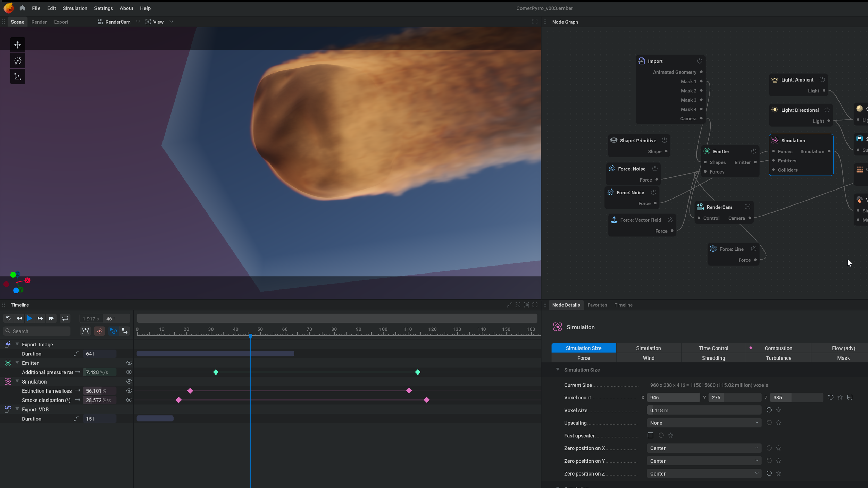
Task: Click the Simulation node icon in graph
Action: 775,140
